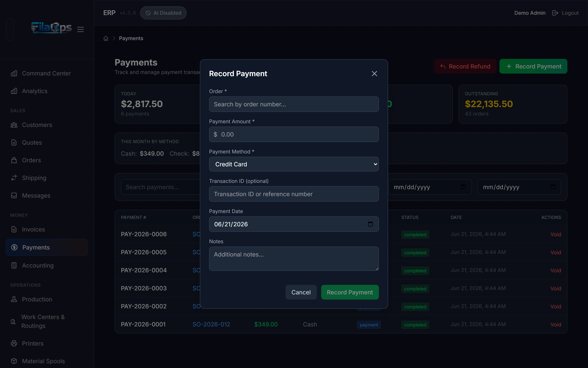Open Production in sidebar
The width and height of the screenshot is (588, 368).
coord(47,299)
